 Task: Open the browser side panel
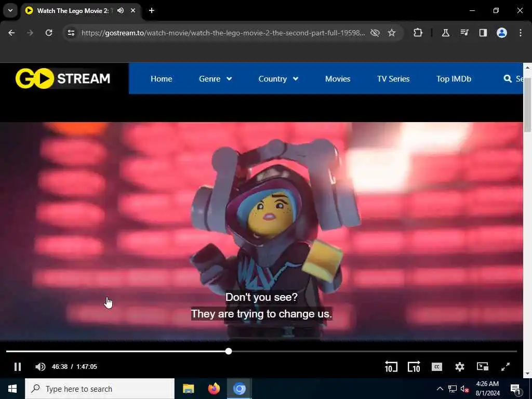[483, 33]
